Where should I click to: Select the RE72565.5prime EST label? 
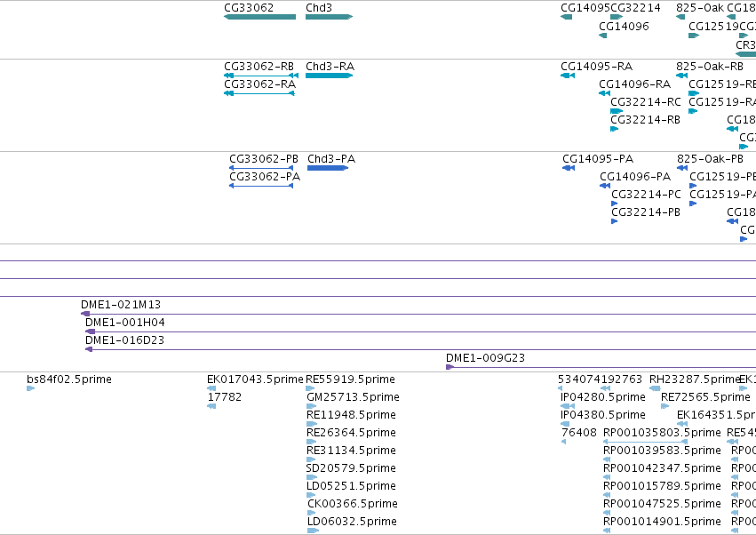705,397
